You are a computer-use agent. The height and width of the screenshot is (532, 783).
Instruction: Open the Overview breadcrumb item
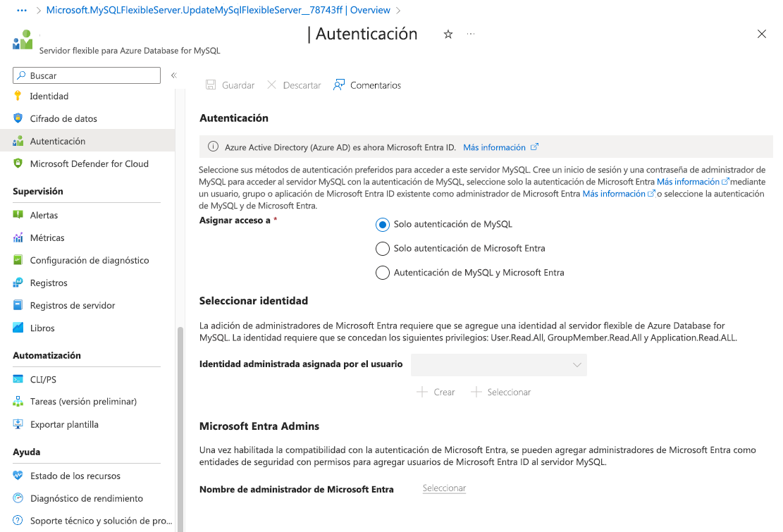[369, 10]
